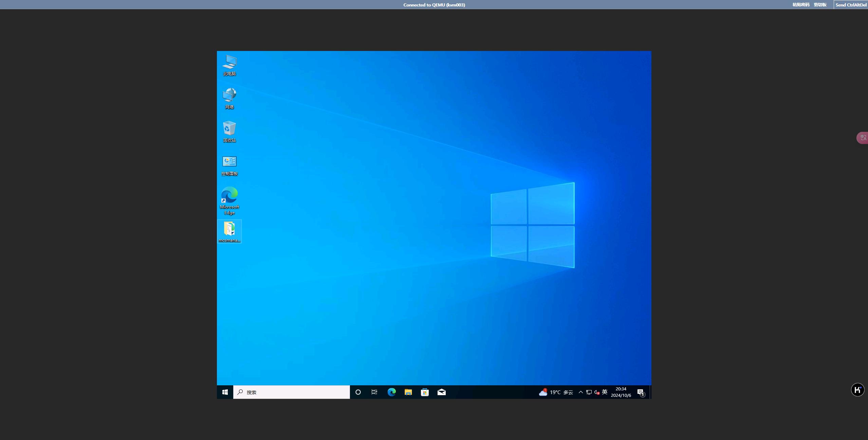Expand the hidden system tray icons
Screen dimensions: 868x440
(x=581, y=392)
